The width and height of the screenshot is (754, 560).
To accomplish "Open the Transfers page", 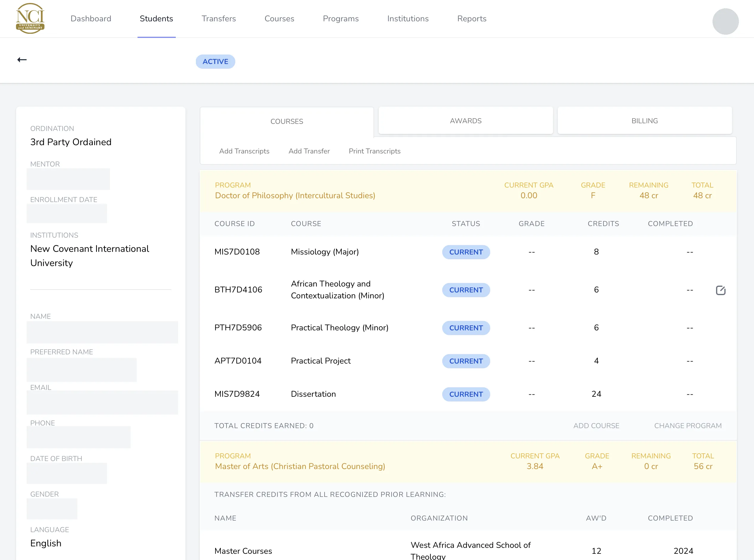I will coord(219,19).
